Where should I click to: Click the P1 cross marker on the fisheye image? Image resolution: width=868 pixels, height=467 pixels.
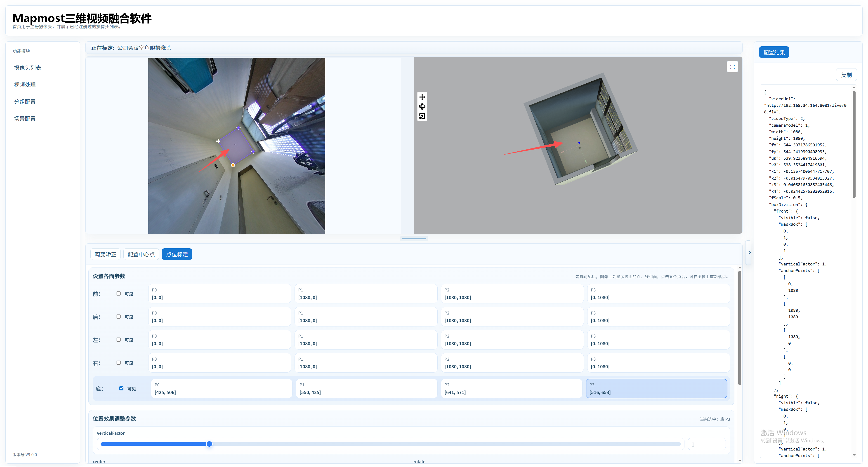coord(238,128)
